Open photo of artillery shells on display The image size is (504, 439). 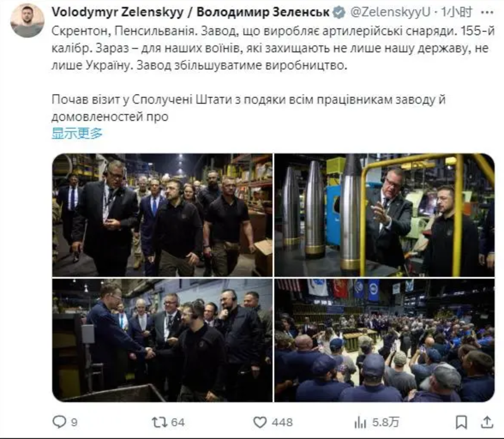(384, 215)
